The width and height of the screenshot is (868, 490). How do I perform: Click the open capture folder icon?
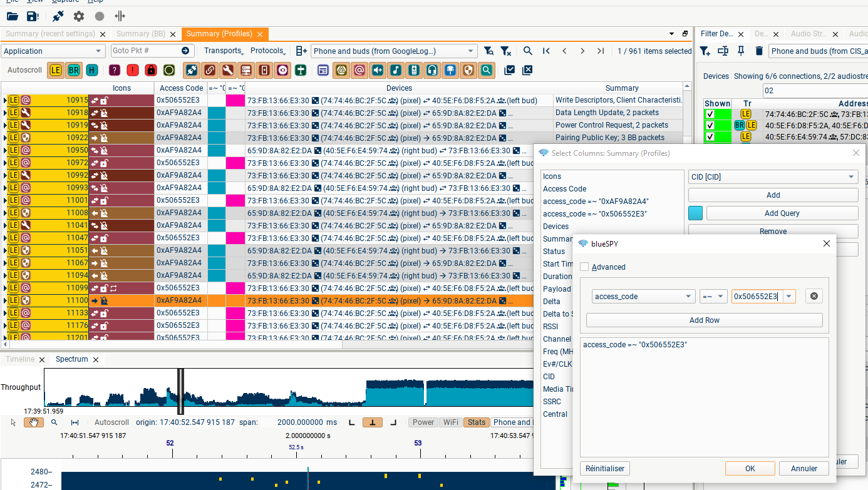pos(12,16)
